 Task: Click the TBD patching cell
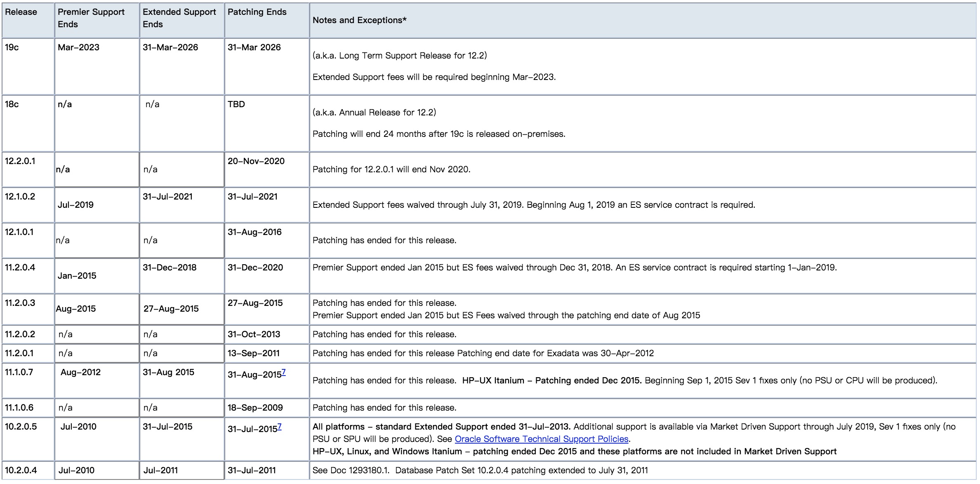(x=236, y=104)
